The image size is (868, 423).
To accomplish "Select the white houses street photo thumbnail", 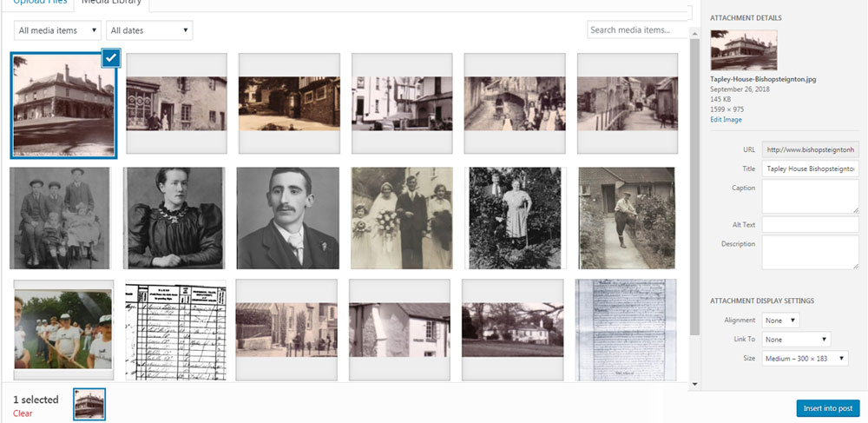I will pyautogui.click(x=402, y=103).
